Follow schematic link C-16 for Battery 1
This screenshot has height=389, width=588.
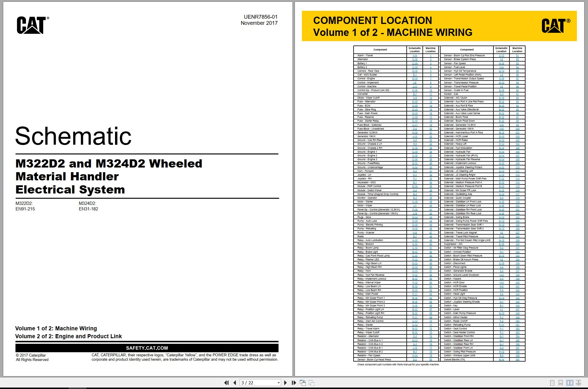415,63
